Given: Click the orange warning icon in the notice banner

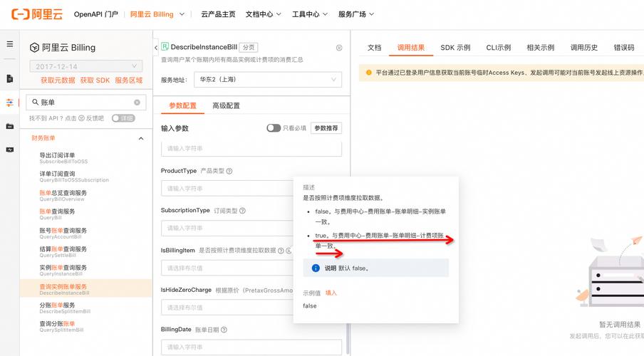Looking at the screenshot, I should [x=368, y=72].
